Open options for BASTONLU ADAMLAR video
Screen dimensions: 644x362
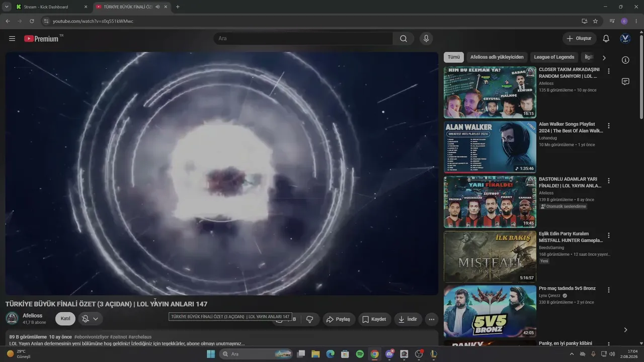[609, 180]
